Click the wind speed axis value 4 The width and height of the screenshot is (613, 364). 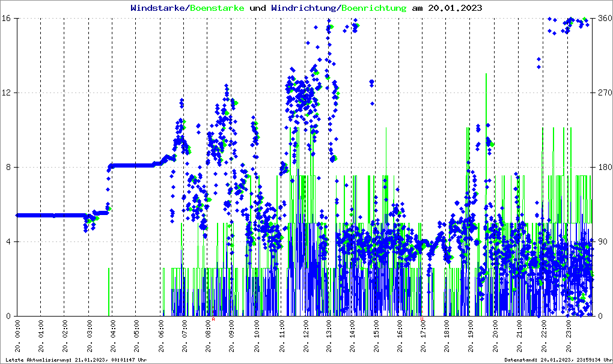[x=7, y=241]
